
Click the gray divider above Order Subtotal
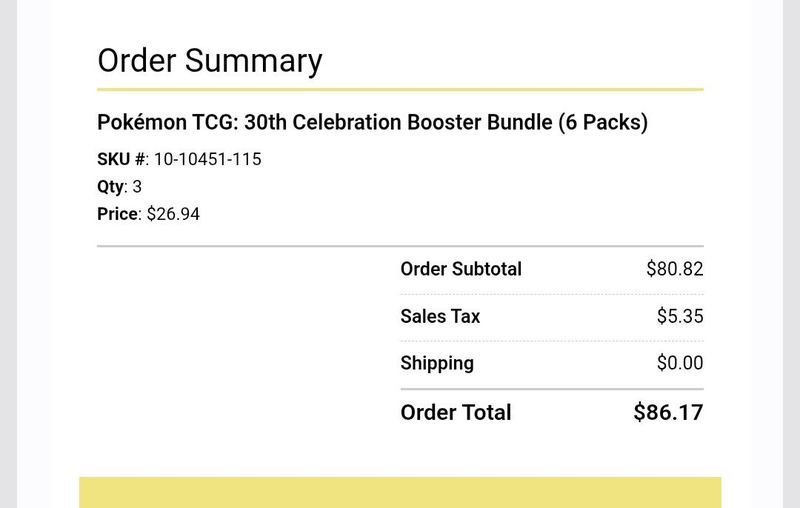(401, 246)
